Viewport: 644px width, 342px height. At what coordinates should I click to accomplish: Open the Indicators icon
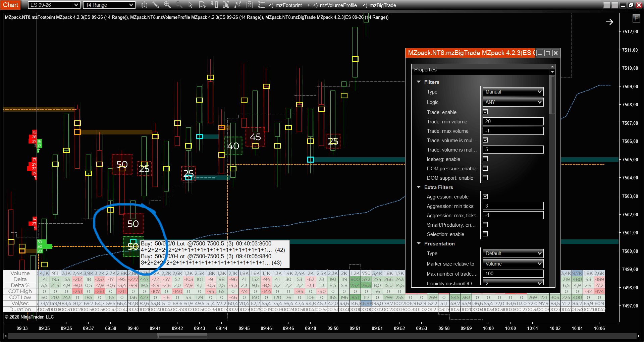point(226,5)
